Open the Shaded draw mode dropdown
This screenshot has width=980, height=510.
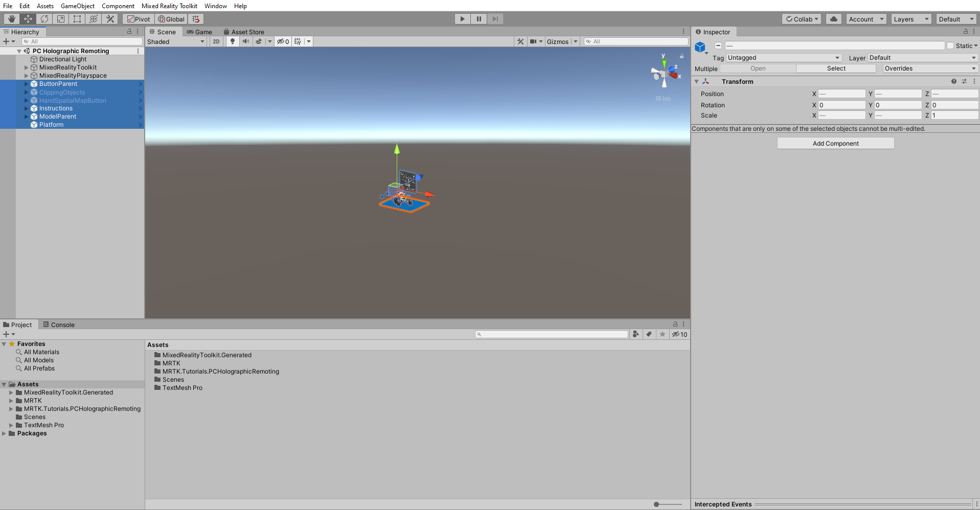click(x=176, y=41)
